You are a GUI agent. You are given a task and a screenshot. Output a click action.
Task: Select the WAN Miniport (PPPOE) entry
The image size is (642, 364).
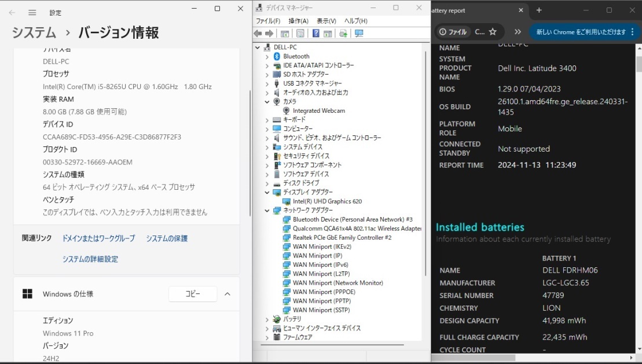coord(324,292)
